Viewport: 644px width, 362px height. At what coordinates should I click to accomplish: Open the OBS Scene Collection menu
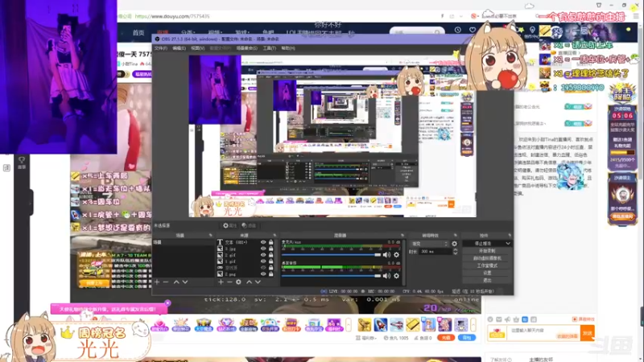(x=247, y=48)
